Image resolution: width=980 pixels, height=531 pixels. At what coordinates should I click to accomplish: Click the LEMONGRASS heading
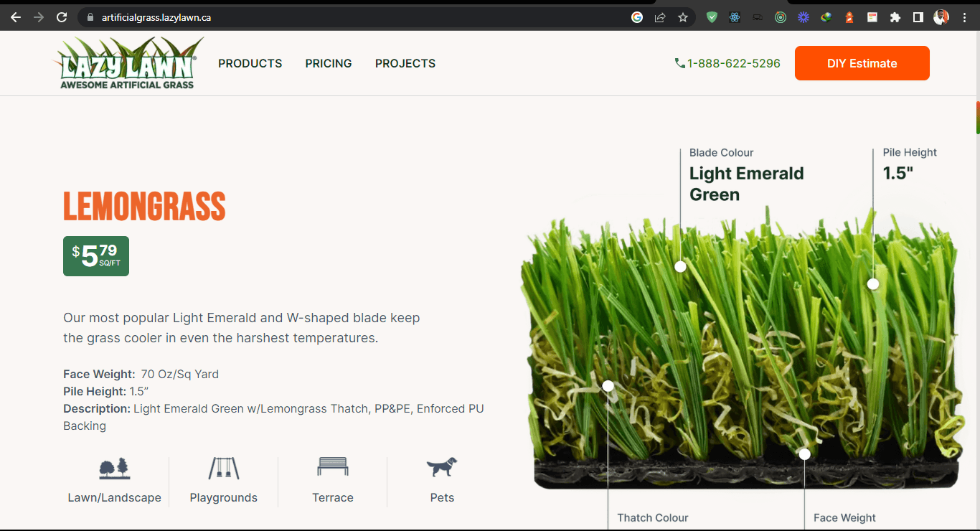144,207
